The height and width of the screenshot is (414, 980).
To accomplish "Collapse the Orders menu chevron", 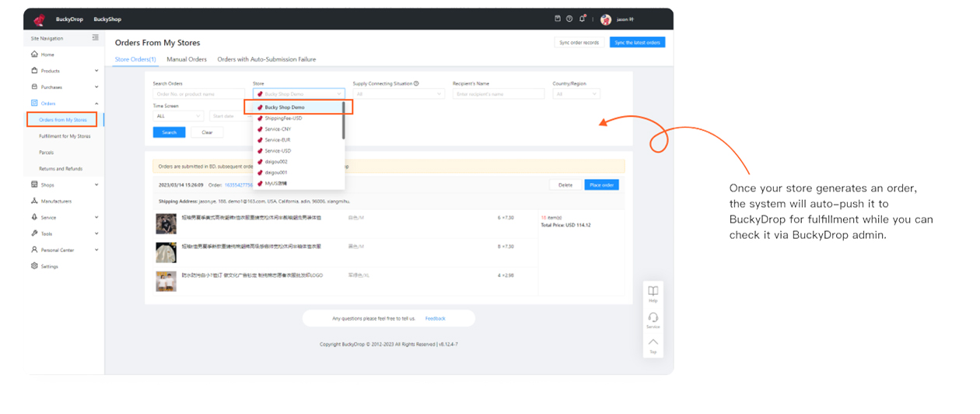I will (96, 103).
